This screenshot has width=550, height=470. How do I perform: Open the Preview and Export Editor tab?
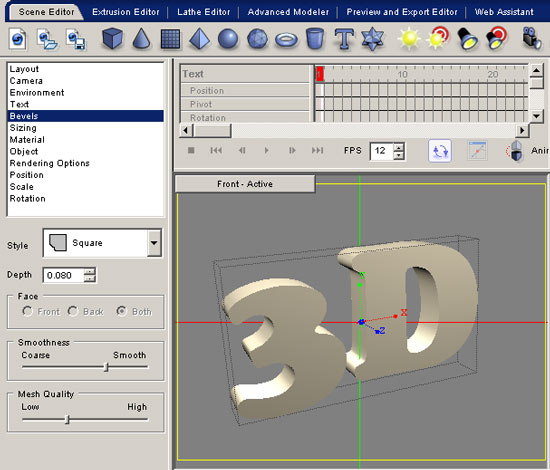pos(402,12)
